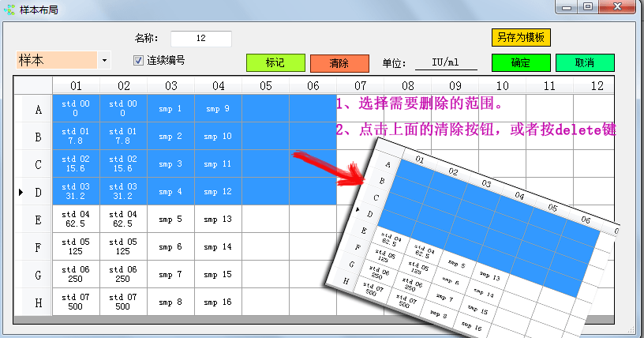644x338 pixels.
Task: Click cell C01 'std 02 15.6'
Action: tap(76, 163)
